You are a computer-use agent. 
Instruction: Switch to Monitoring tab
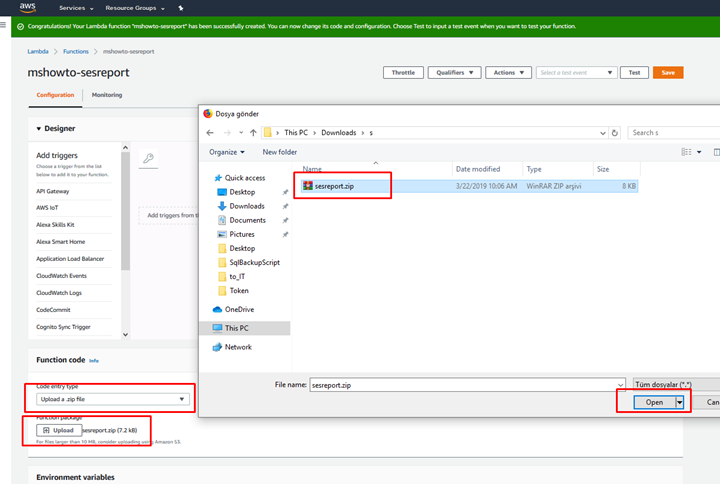coord(107,95)
